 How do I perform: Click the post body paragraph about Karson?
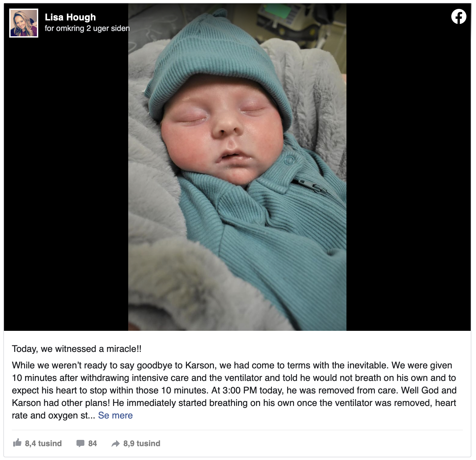coord(234,390)
